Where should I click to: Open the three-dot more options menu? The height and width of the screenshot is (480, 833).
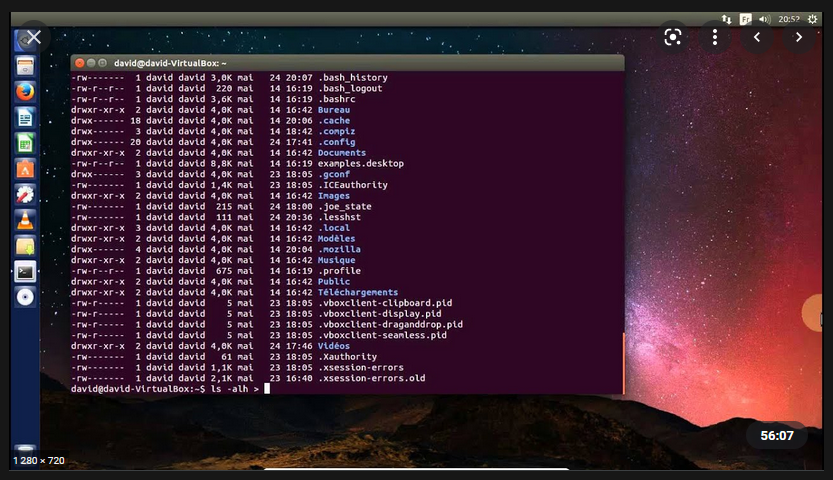pyautogui.click(x=715, y=37)
